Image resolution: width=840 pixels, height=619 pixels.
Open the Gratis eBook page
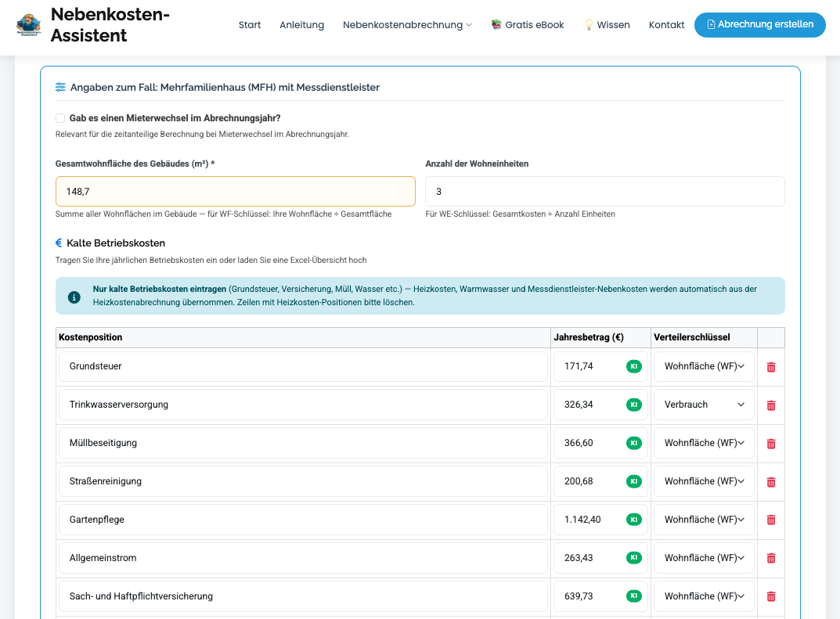pos(528,24)
